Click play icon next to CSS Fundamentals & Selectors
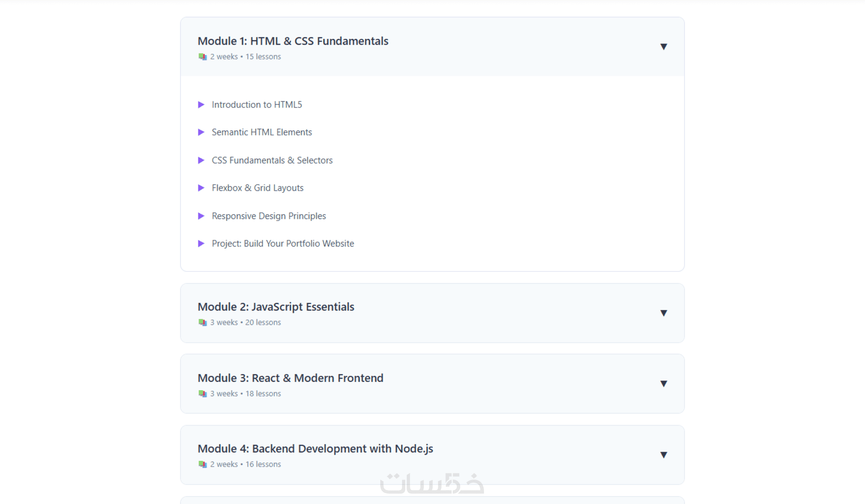865x504 pixels. pos(201,161)
